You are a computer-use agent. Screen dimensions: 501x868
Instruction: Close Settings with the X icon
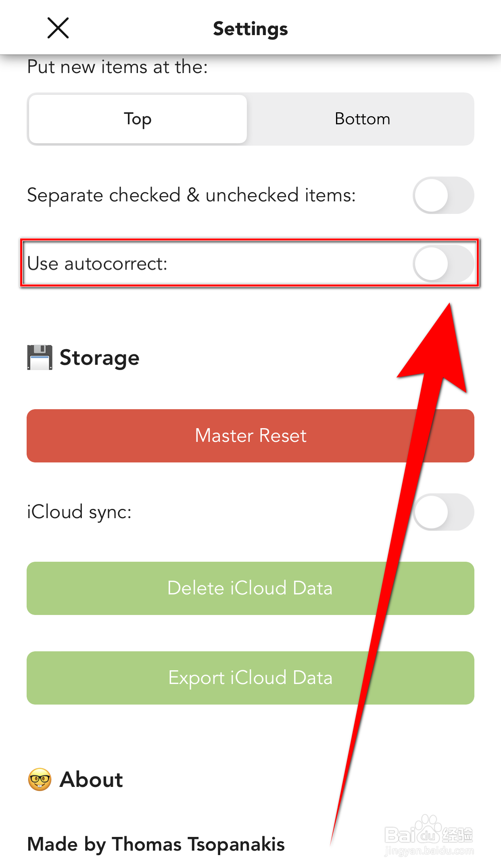point(58,28)
